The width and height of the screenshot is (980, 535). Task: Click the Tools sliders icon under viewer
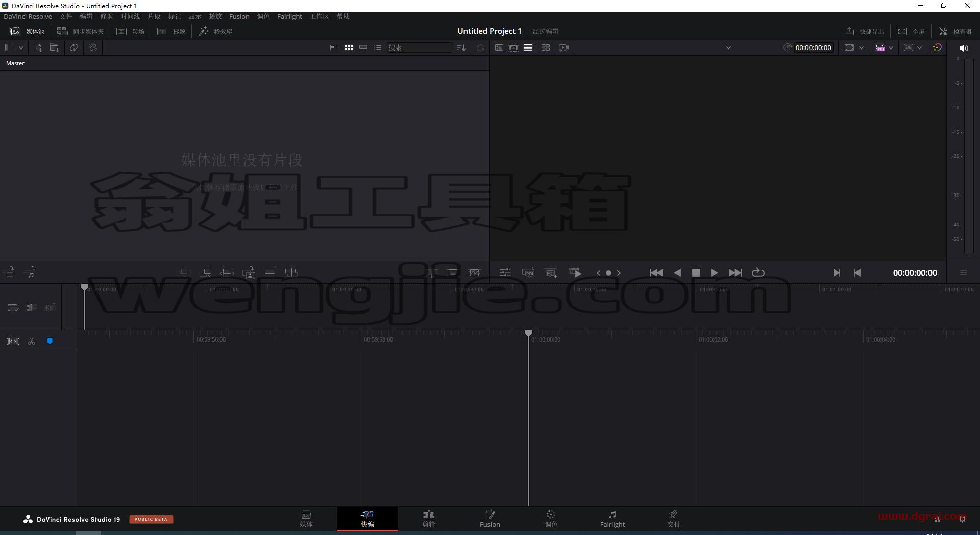pyautogui.click(x=505, y=273)
